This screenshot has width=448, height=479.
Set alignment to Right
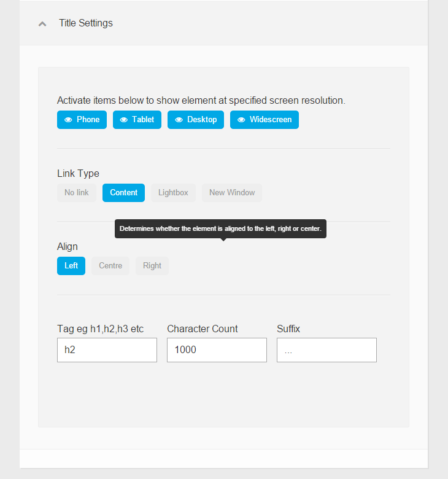coord(152,266)
